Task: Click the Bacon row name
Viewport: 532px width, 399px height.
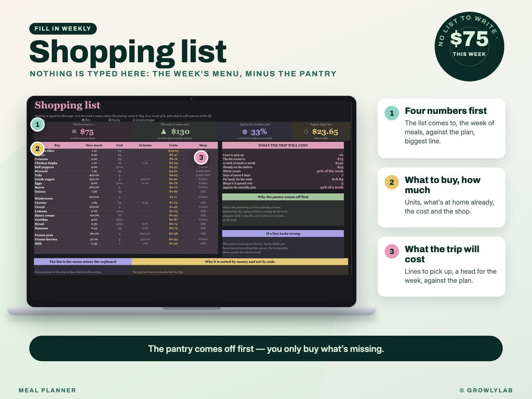Action: tap(39, 187)
